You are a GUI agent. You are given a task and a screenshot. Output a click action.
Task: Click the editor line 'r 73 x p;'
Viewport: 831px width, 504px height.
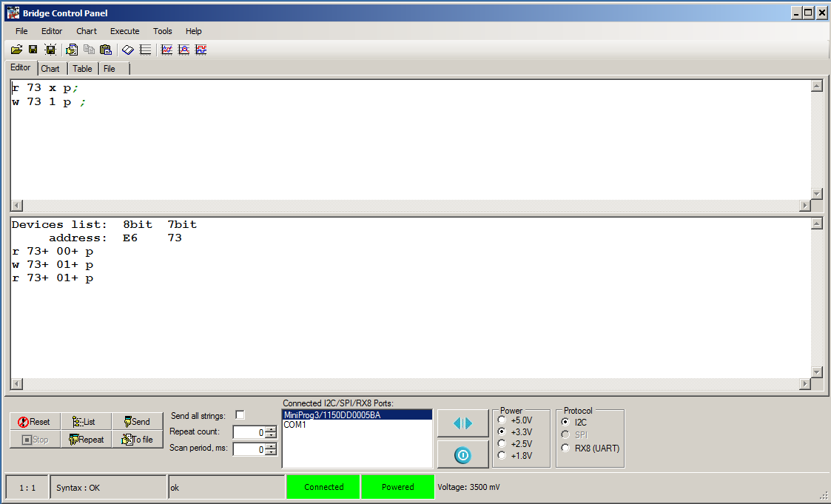pyautogui.click(x=45, y=88)
